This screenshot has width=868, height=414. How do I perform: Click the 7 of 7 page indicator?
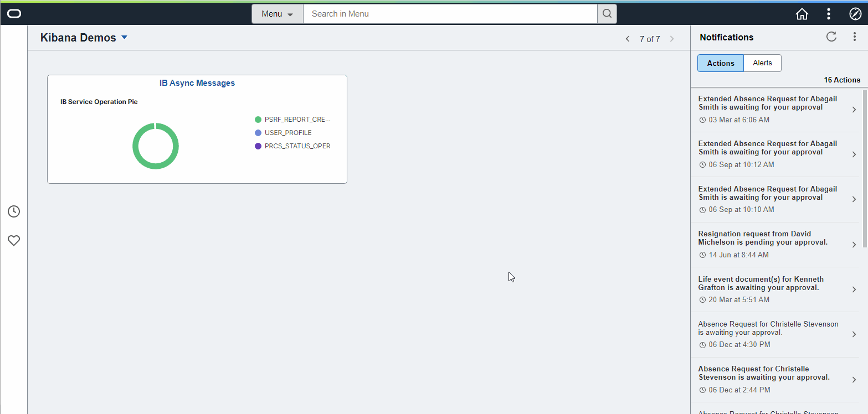point(650,39)
